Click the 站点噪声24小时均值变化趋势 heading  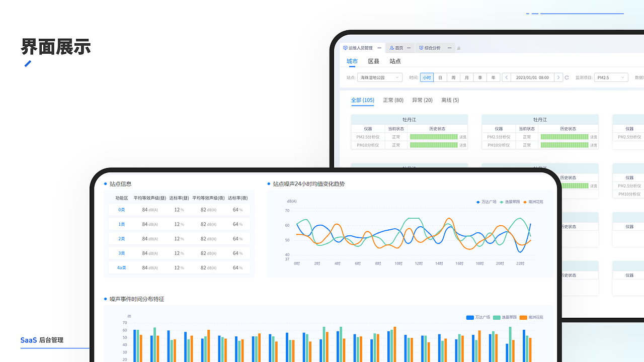coord(309,184)
